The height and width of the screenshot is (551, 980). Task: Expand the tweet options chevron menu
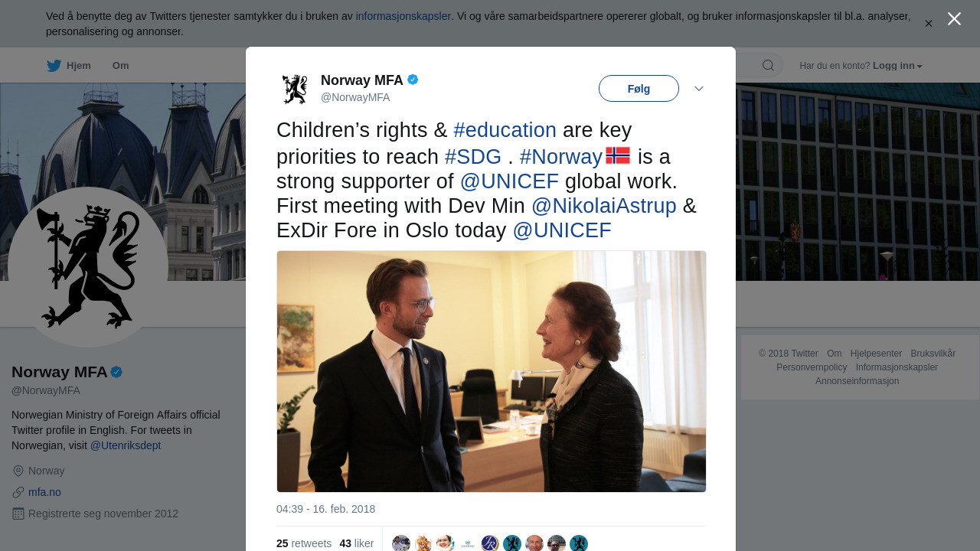(699, 89)
